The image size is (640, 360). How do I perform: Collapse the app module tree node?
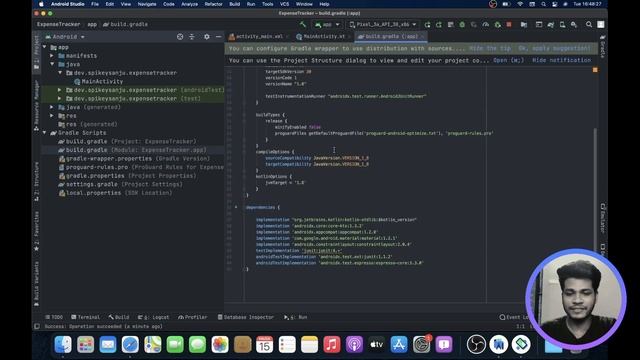[44, 47]
